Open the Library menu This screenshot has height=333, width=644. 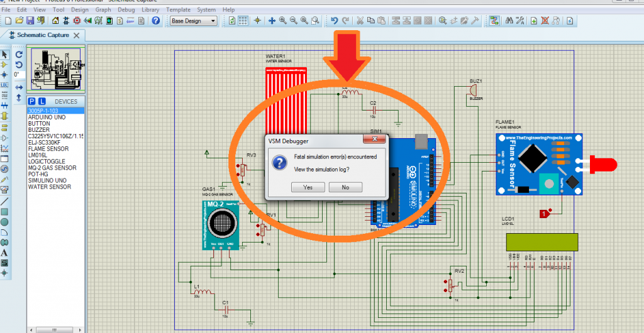pos(150,9)
